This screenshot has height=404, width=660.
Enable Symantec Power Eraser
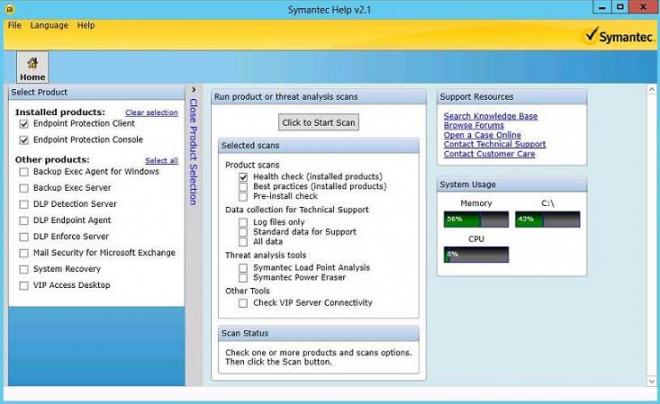pyautogui.click(x=243, y=278)
